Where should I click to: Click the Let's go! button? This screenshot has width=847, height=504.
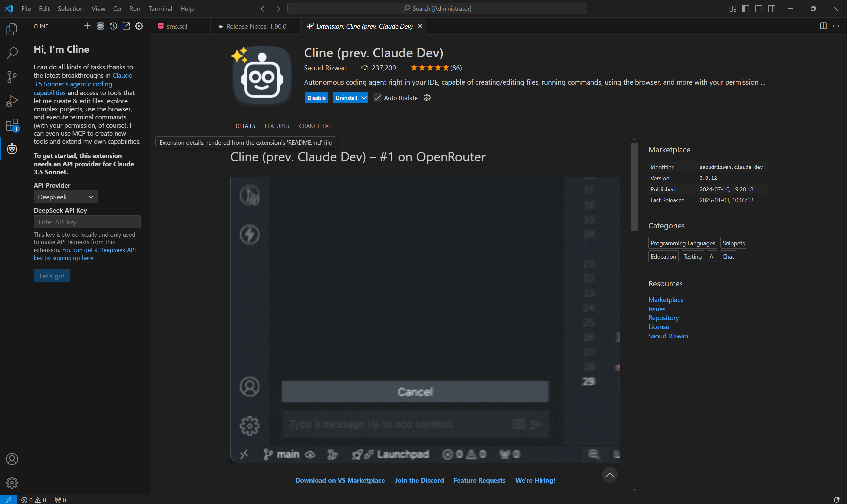(x=51, y=275)
